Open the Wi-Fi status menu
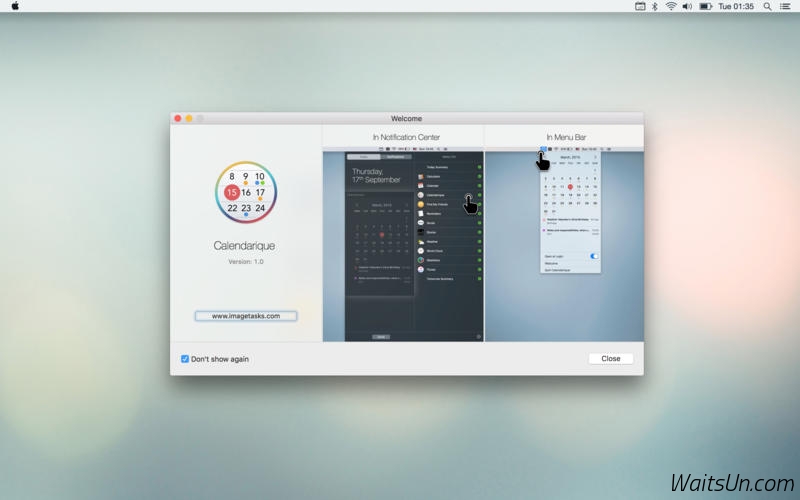The image size is (800, 500). [x=671, y=6]
